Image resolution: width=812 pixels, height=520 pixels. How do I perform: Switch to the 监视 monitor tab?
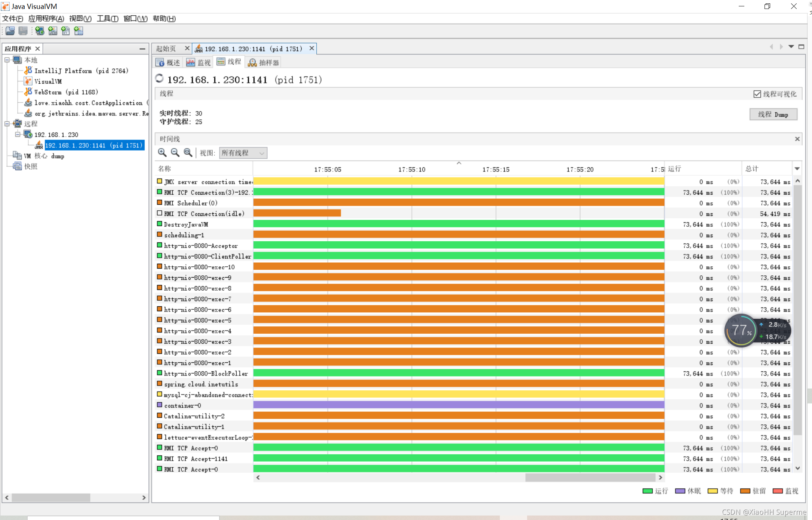pos(199,62)
